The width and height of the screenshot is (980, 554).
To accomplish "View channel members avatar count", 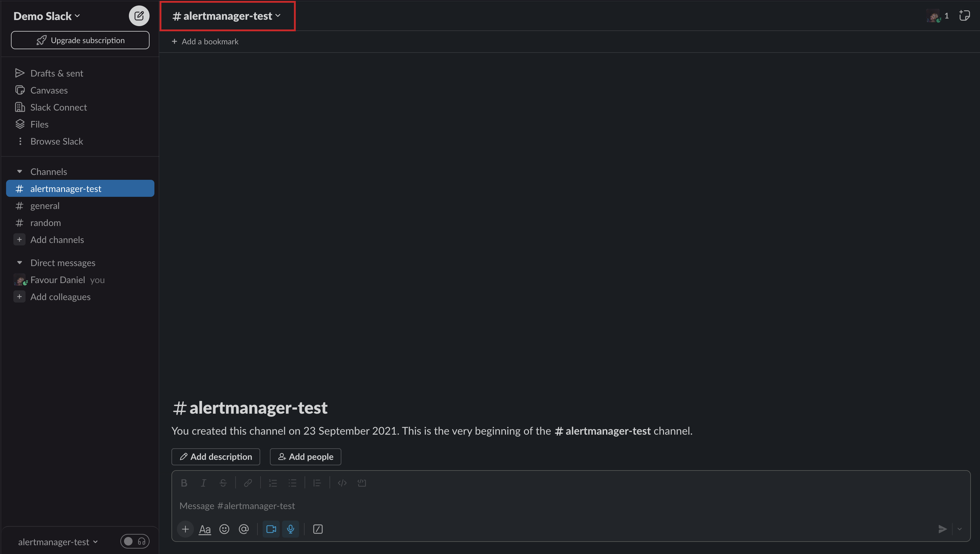I will coord(938,16).
